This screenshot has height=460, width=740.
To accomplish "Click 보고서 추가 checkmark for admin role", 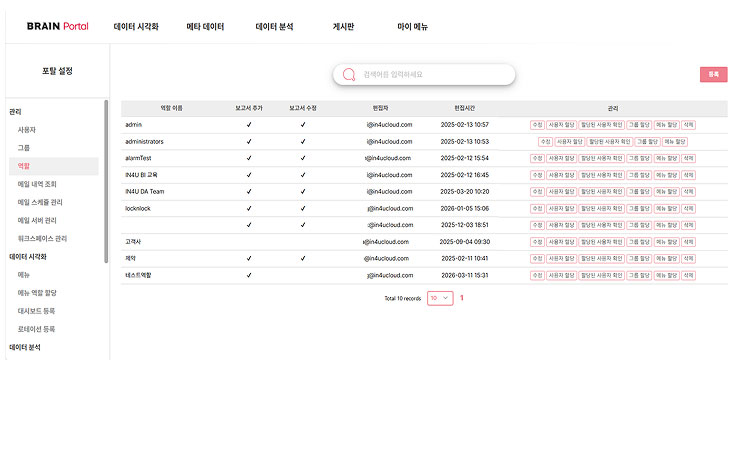I will point(249,125).
